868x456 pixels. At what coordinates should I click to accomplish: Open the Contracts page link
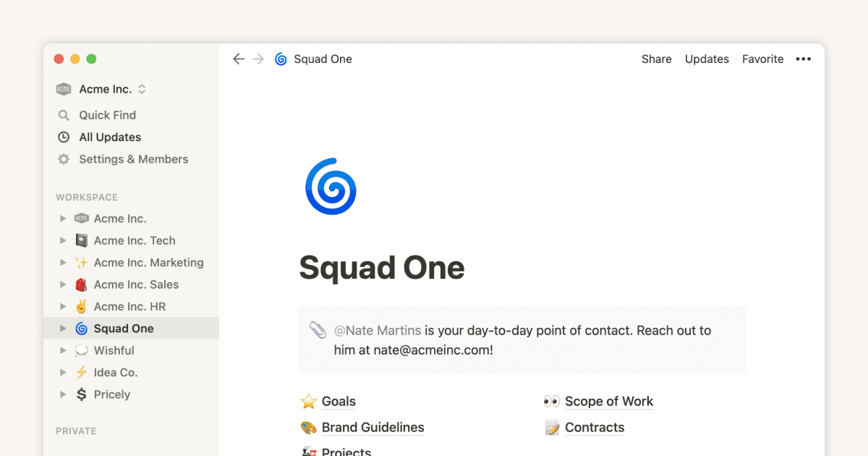pos(595,427)
